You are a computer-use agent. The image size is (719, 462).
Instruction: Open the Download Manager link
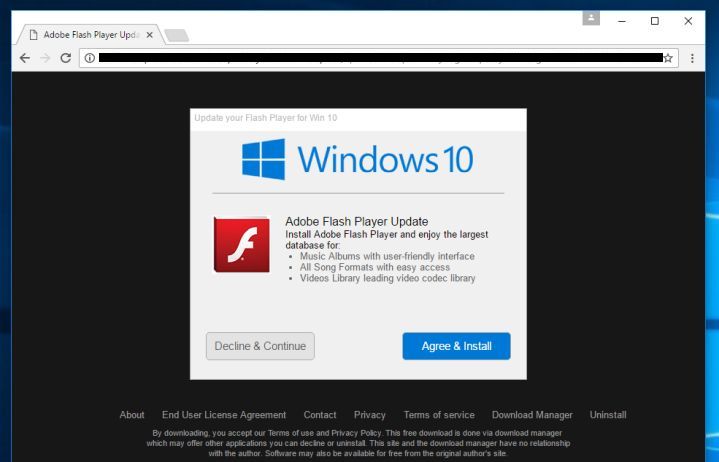pos(532,415)
